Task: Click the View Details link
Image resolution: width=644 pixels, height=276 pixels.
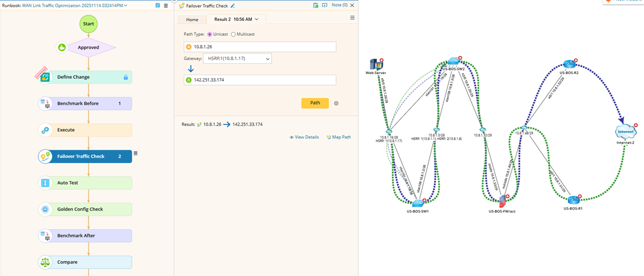Action: [304, 137]
